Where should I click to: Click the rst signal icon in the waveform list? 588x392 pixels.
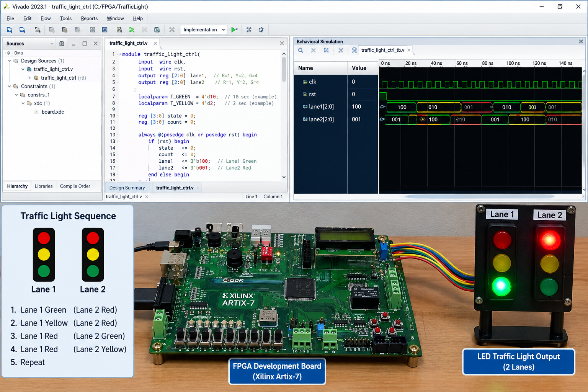305,94
